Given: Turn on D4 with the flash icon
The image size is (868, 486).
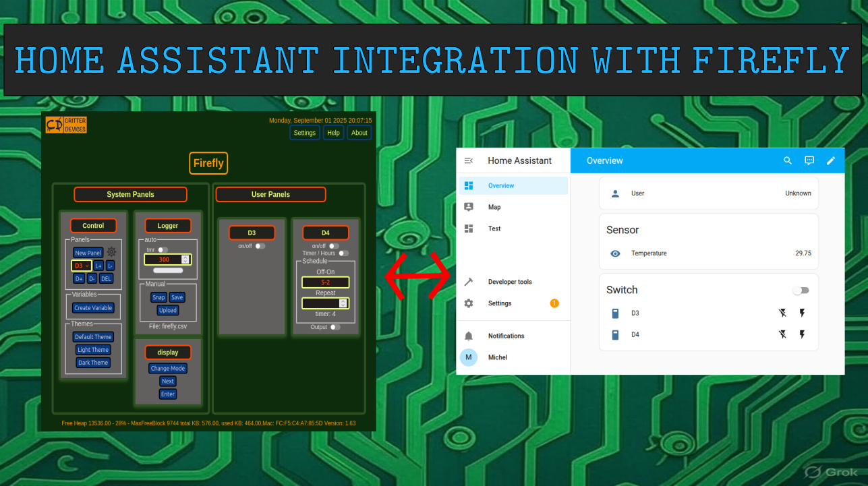Looking at the screenshot, I should point(803,334).
